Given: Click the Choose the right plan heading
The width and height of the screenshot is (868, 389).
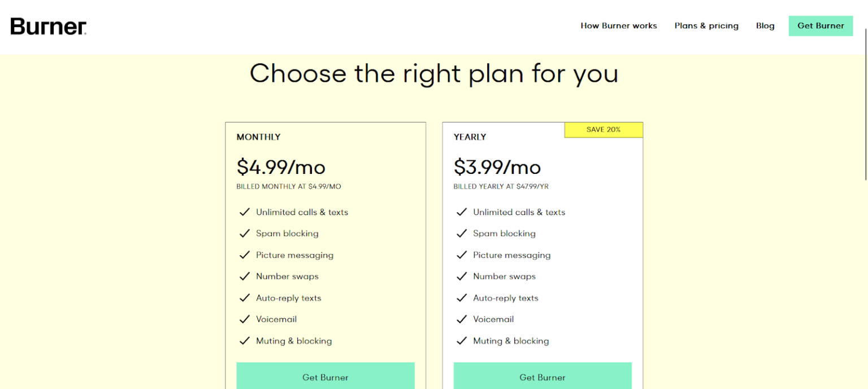Looking at the screenshot, I should click(x=434, y=74).
